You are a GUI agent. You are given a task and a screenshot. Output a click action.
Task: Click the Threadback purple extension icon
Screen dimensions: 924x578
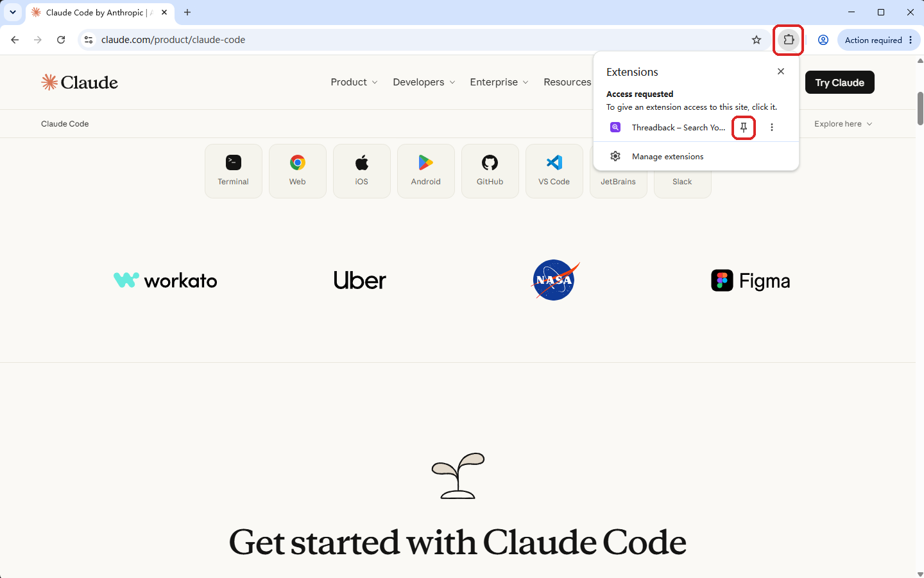coord(615,127)
